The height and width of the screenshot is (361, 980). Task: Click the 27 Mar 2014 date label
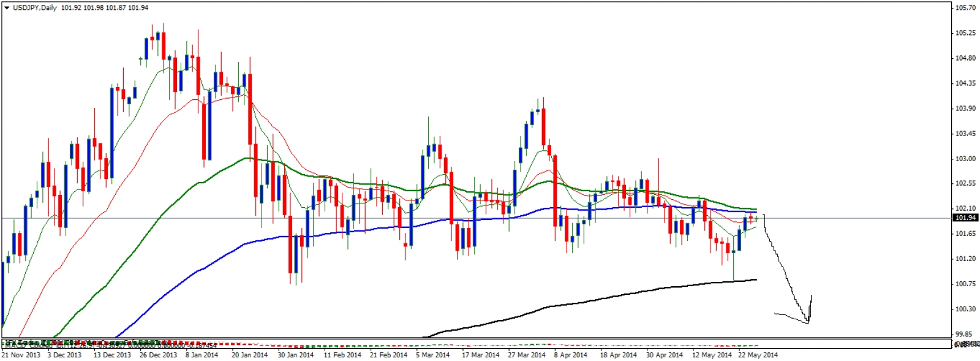pos(526,355)
